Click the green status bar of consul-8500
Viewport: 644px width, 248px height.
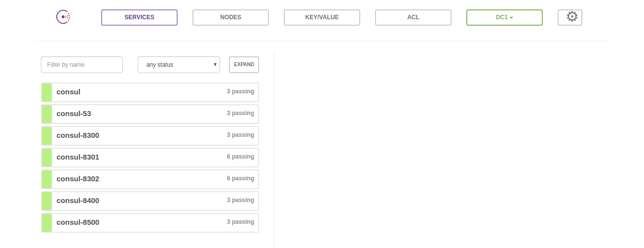point(47,223)
